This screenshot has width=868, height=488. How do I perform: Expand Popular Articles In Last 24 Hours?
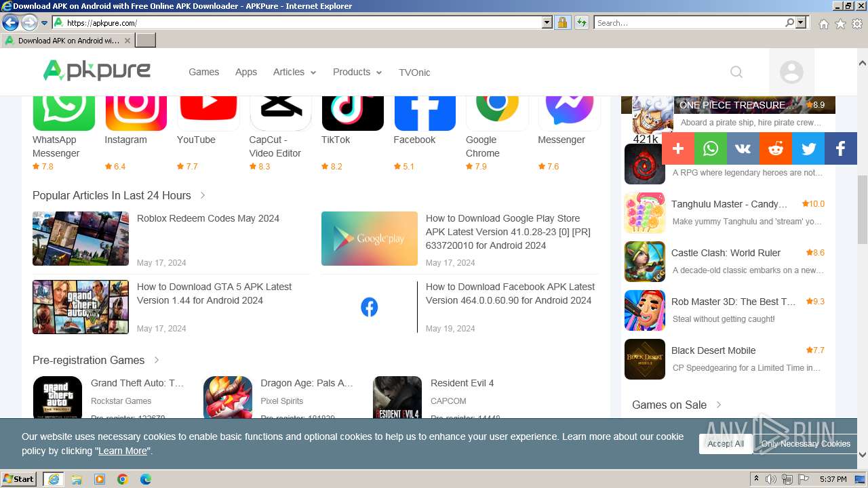pyautogui.click(x=203, y=195)
